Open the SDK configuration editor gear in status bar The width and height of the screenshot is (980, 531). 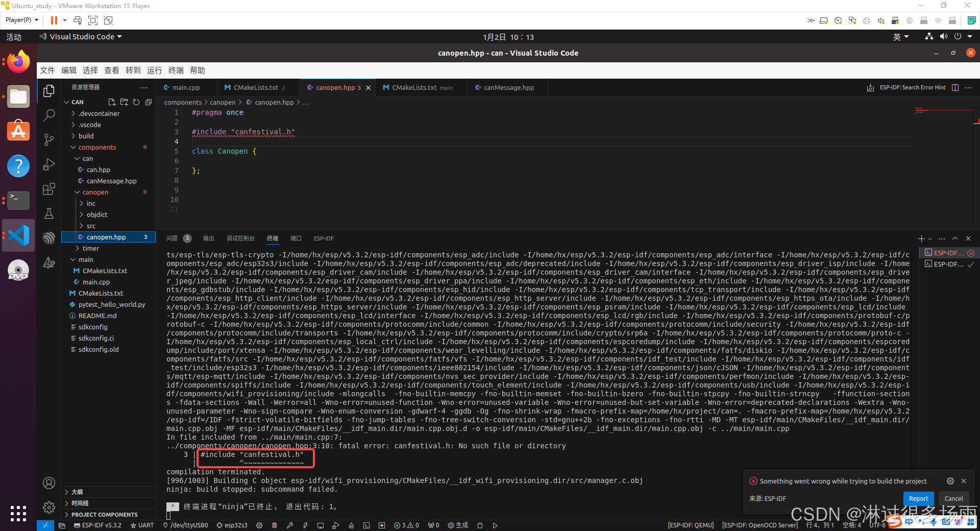259,525
